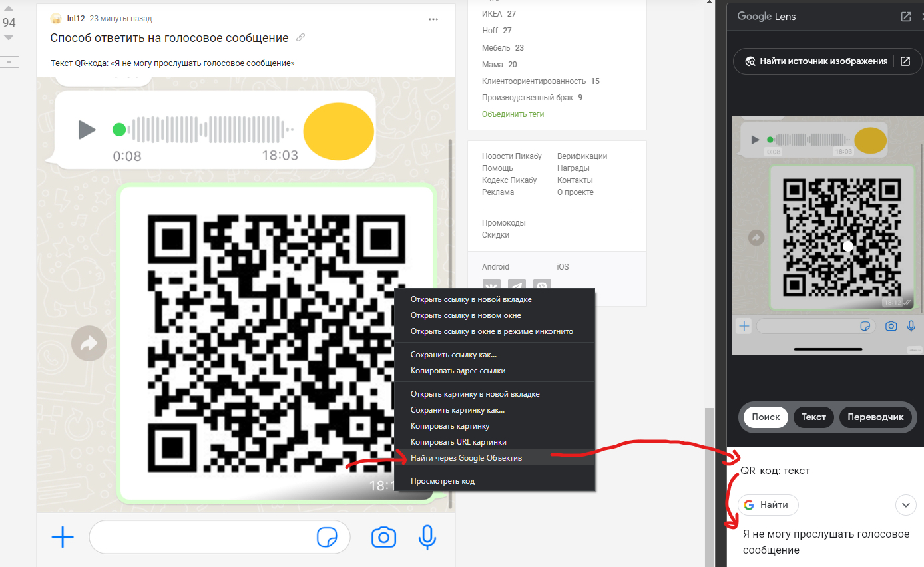Screen dimensions: 924x567
Task: Open the ИКЕА tag with 27 posts
Action: (x=491, y=14)
